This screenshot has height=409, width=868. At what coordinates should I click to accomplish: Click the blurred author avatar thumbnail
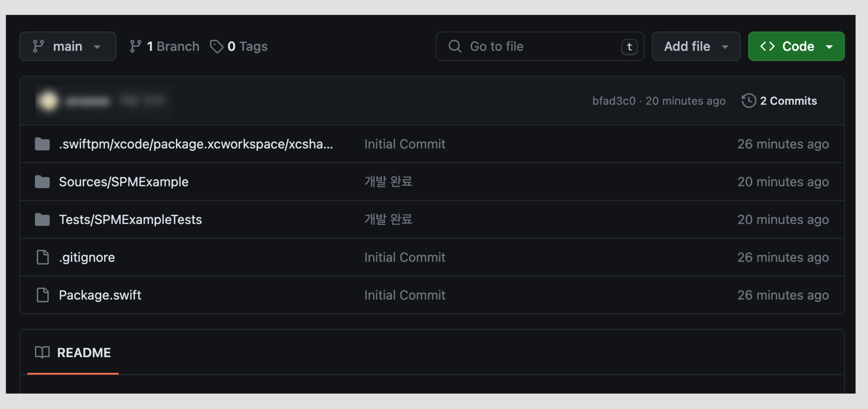tap(48, 101)
